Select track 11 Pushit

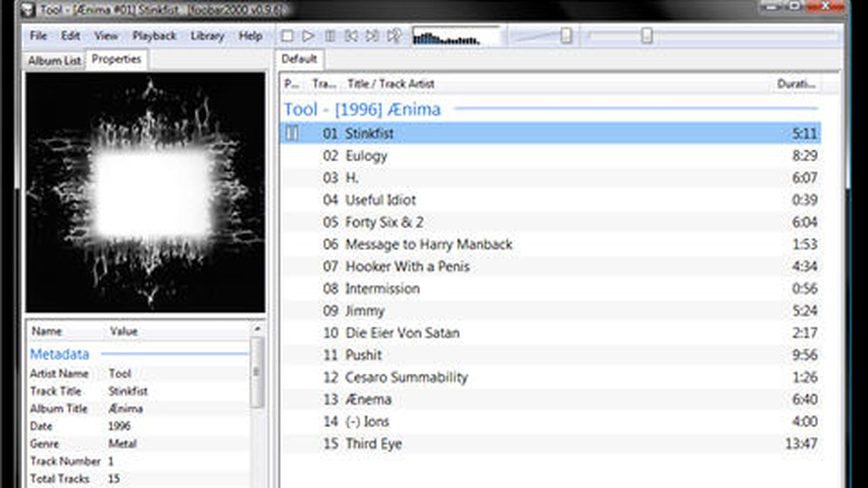[x=551, y=355]
